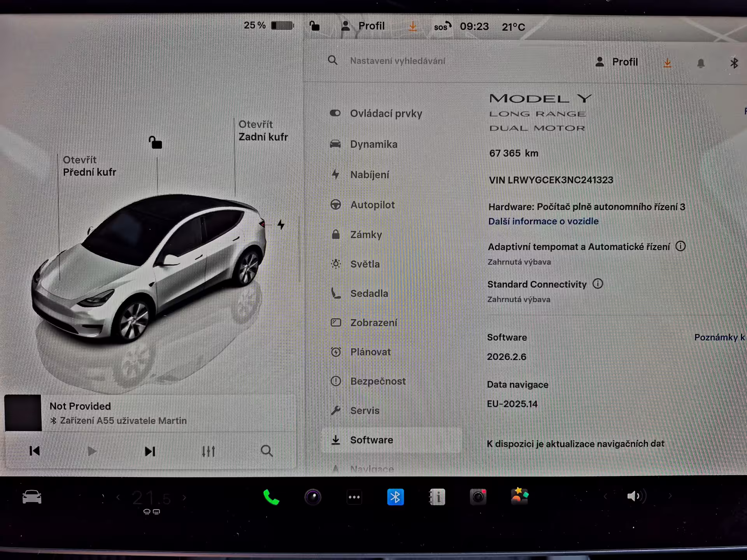Click the steering wheel icon beside Autopilot
Viewport: 747px width, 560px height.
pos(335,205)
